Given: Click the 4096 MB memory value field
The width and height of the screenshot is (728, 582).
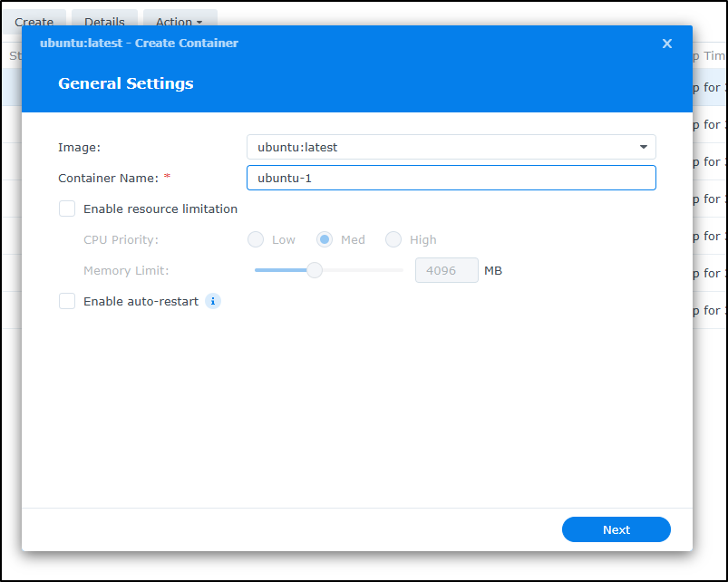Looking at the screenshot, I should (446, 270).
